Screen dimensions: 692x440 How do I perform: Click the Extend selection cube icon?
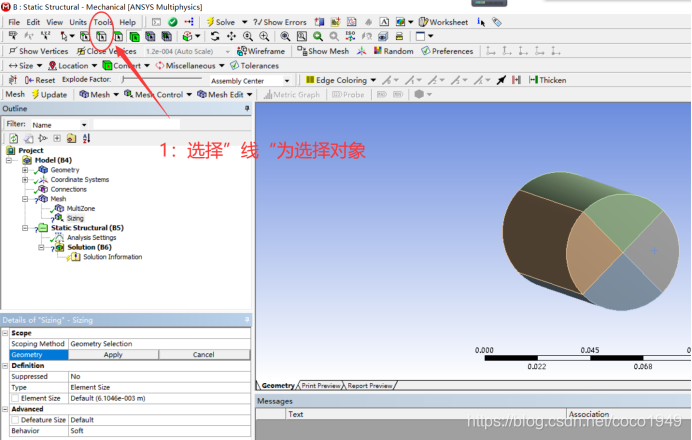click(x=189, y=36)
